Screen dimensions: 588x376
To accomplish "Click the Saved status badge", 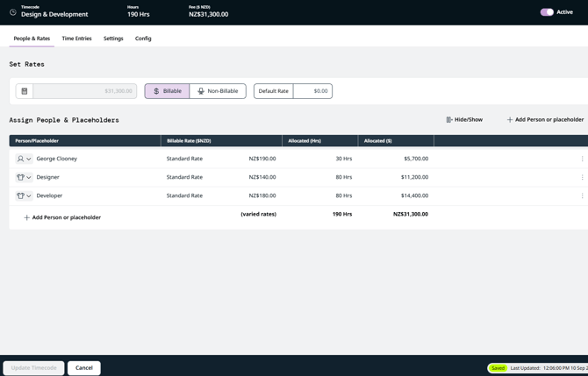I will point(498,368).
